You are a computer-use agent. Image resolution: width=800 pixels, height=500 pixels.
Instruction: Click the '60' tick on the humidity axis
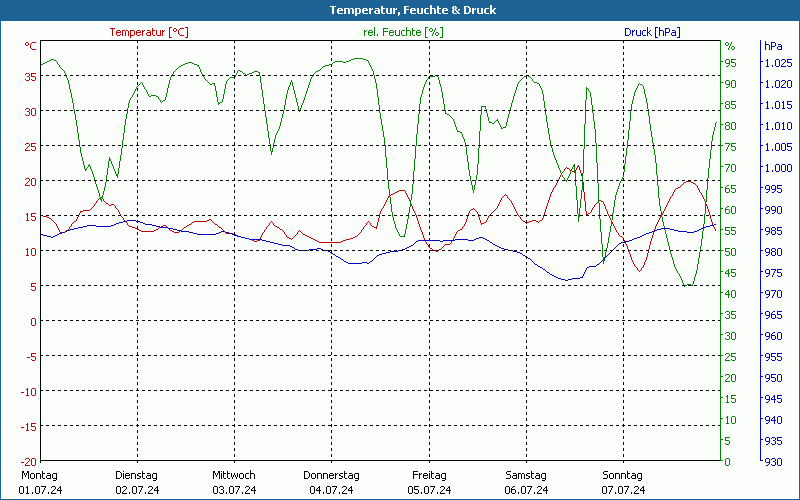click(x=731, y=210)
